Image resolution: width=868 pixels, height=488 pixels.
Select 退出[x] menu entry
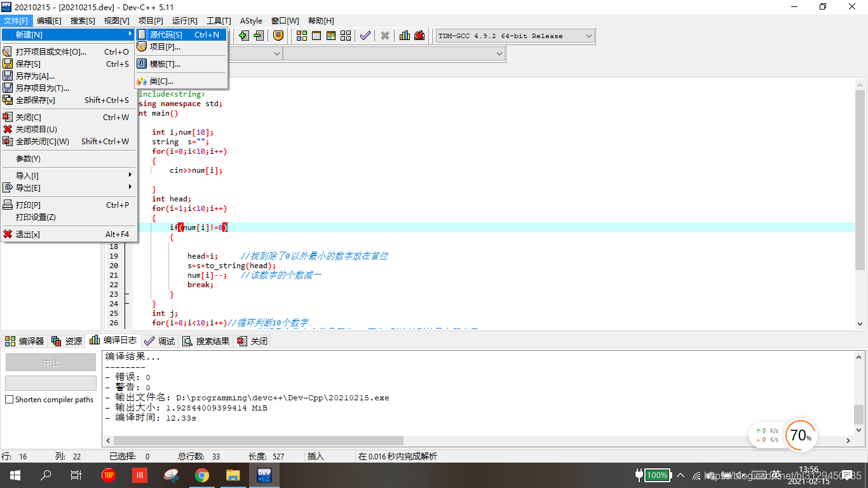tap(68, 234)
